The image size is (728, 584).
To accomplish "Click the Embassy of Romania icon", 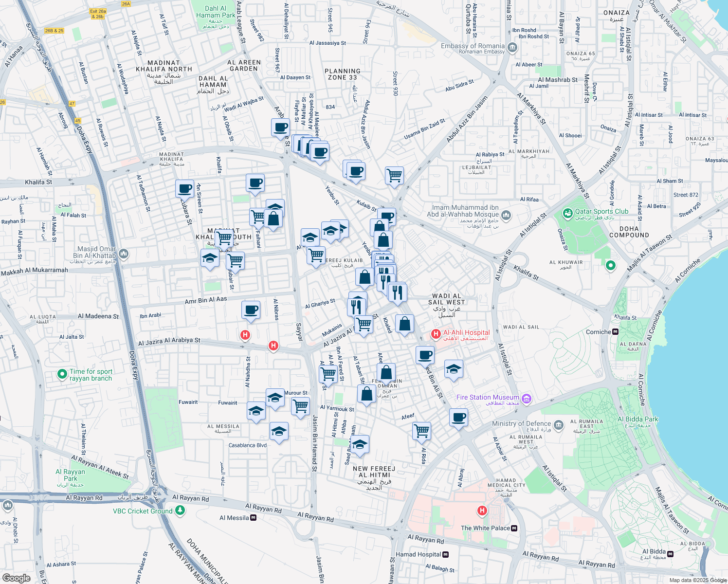I will pos(512,48).
